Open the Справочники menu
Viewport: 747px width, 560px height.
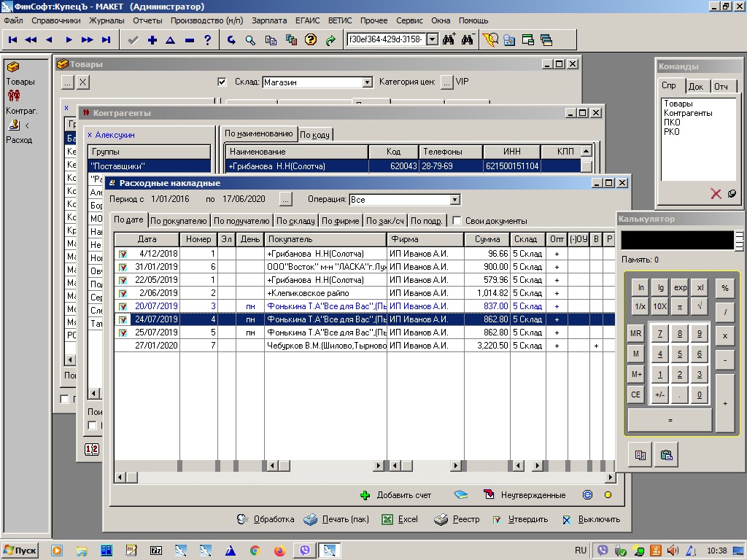click(55, 21)
